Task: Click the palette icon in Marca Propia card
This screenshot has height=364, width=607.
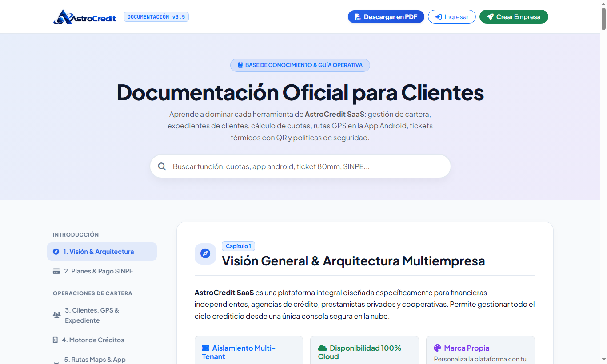Action: click(x=437, y=348)
